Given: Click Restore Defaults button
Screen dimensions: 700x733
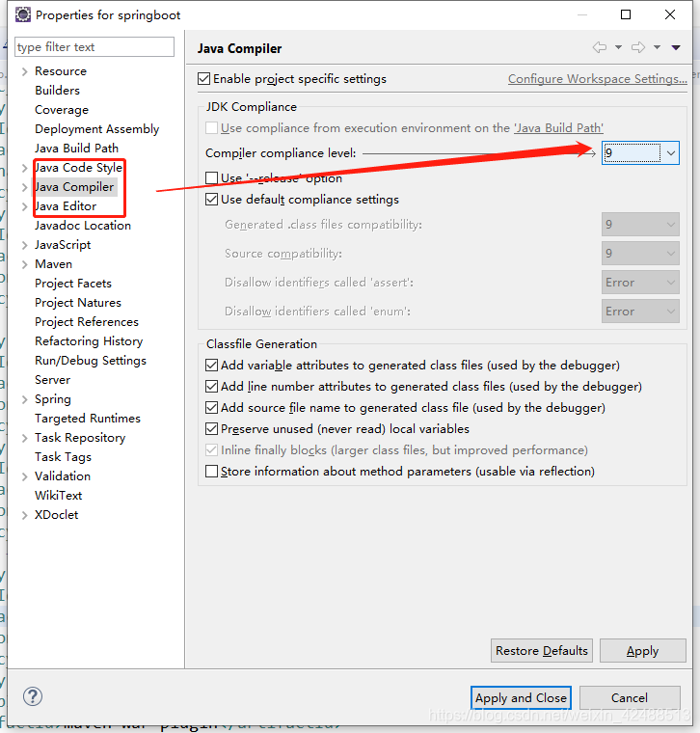Looking at the screenshot, I should pyautogui.click(x=542, y=651).
